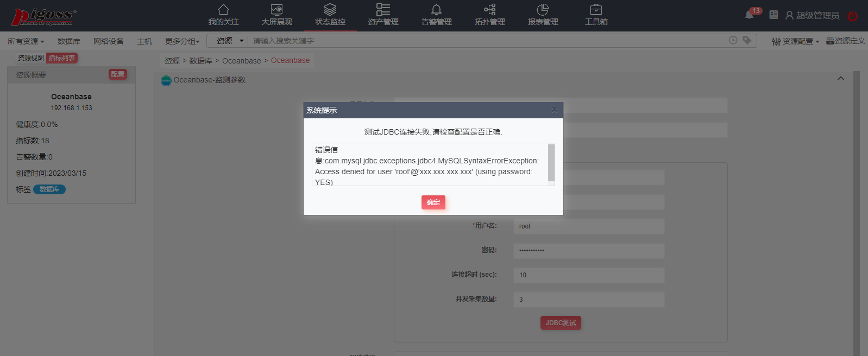This screenshot has width=868, height=356.
Task: Open the document icon beside notifications
Action: pyautogui.click(x=773, y=15)
